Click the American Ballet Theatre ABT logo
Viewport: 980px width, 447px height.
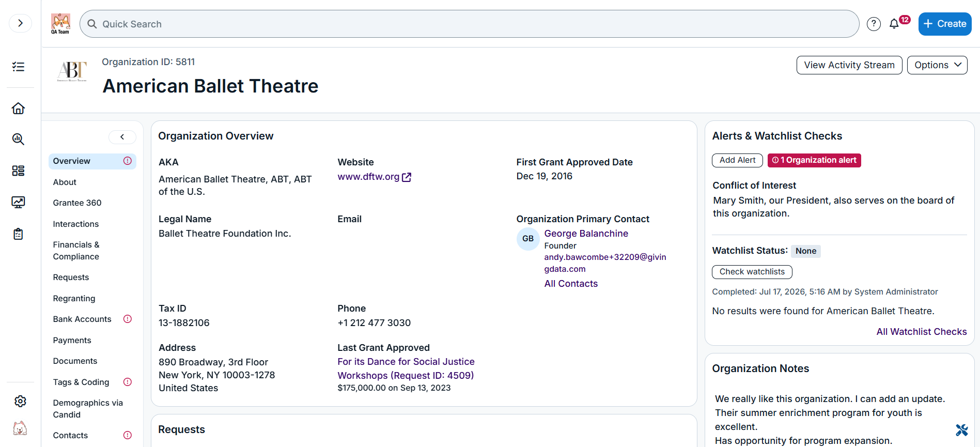[72, 72]
